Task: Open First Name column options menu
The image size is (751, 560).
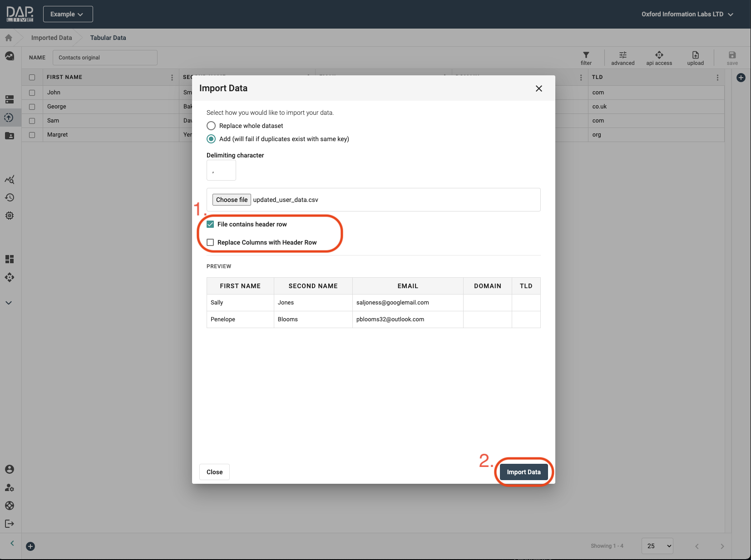Action: click(x=172, y=78)
